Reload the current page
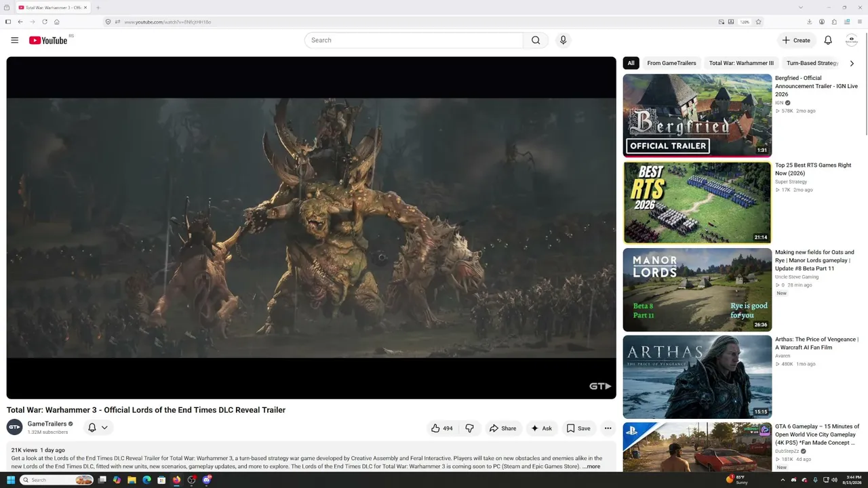 click(45, 22)
